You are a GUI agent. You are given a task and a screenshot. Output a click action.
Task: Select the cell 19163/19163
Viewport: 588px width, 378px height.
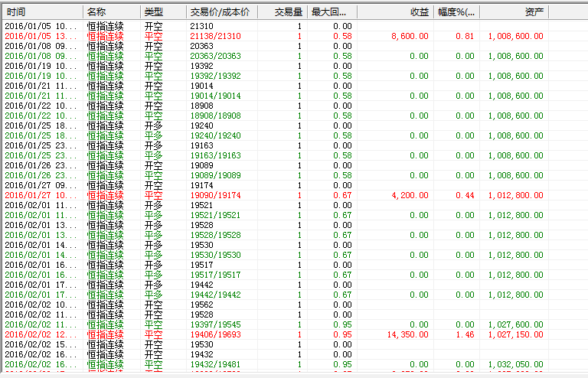[216, 155]
